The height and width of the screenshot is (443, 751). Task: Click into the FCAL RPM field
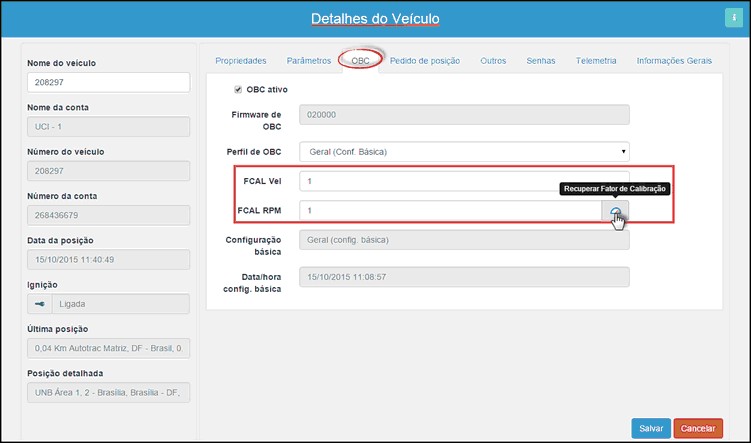click(450, 211)
